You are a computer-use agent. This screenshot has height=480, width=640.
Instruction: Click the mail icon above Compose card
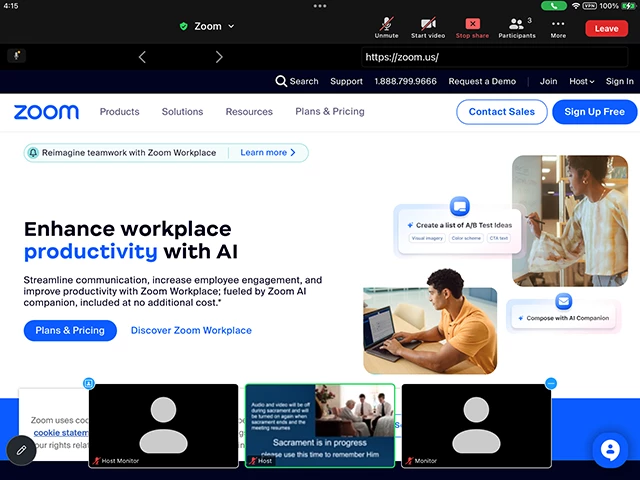click(564, 302)
